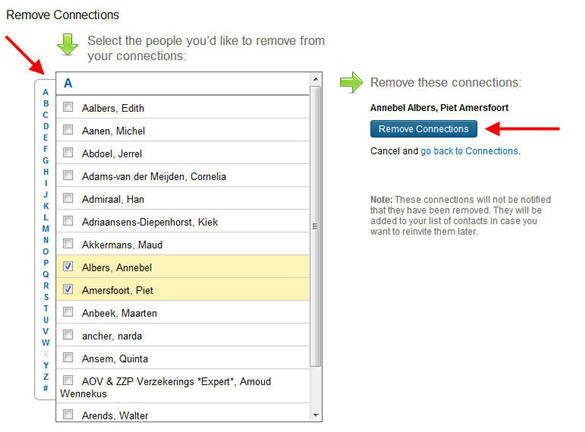The image size is (585, 432).
Task: Uncheck Albers, Annebel checkbox
Action: (x=68, y=266)
